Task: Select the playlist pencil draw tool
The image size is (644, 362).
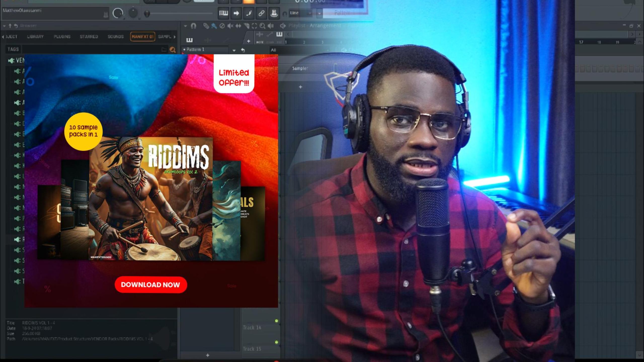Action: pos(206,26)
